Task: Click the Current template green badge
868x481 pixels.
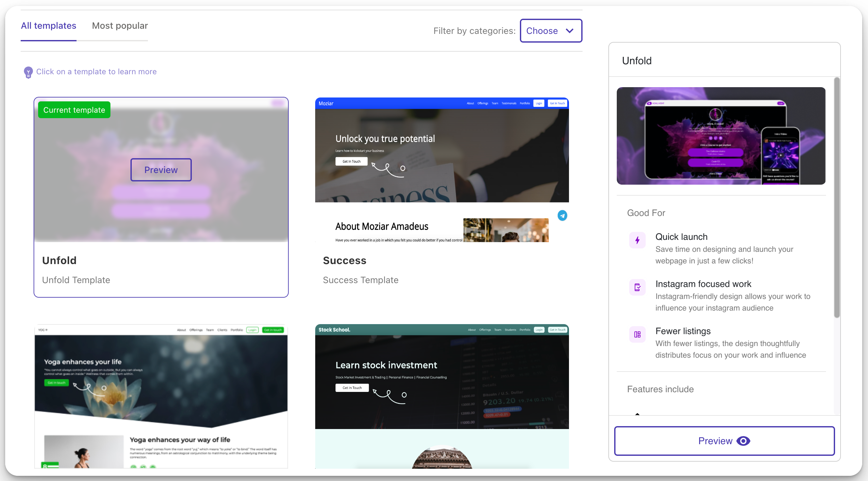Action: 74,110
